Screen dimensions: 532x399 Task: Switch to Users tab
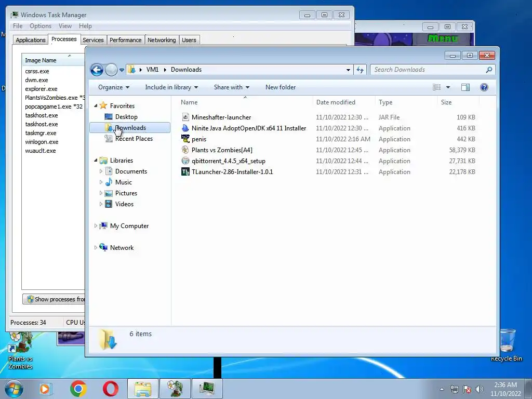189,40
